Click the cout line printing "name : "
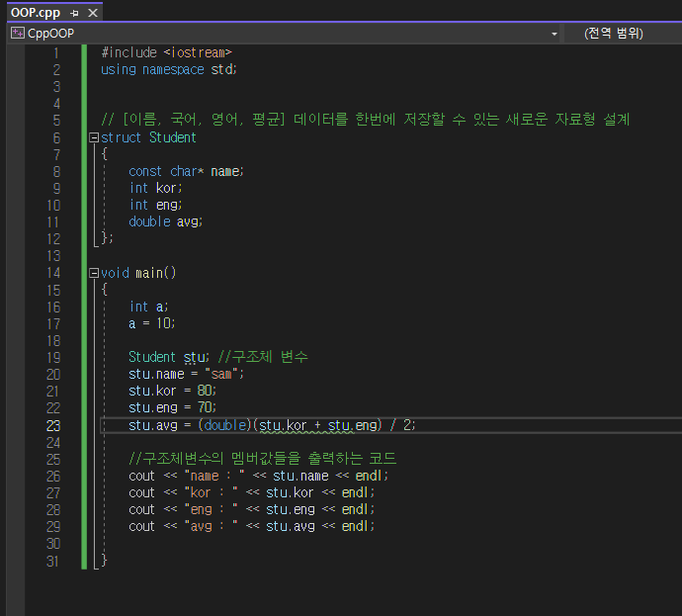The image size is (682, 616). coord(258,476)
